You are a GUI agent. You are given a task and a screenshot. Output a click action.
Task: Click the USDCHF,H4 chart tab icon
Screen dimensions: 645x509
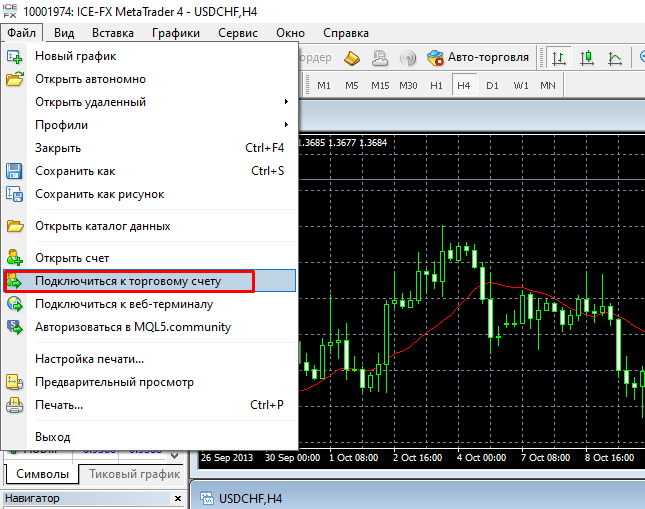[x=207, y=498]
